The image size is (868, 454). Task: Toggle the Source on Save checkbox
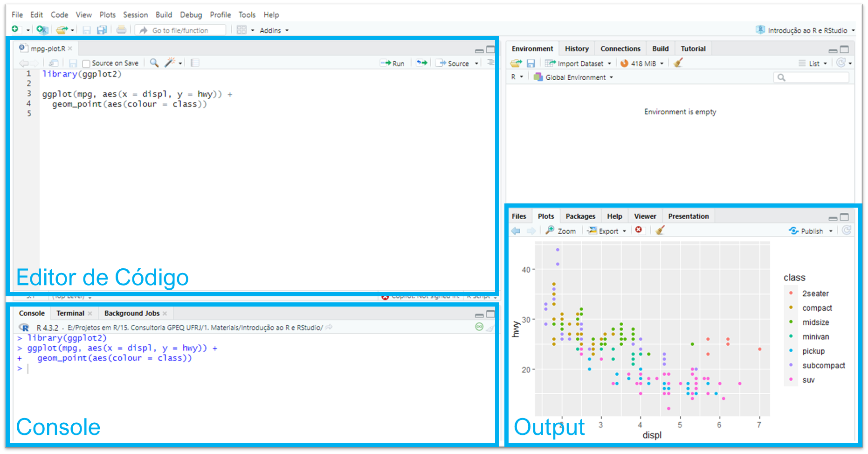(x=86, y=63)
